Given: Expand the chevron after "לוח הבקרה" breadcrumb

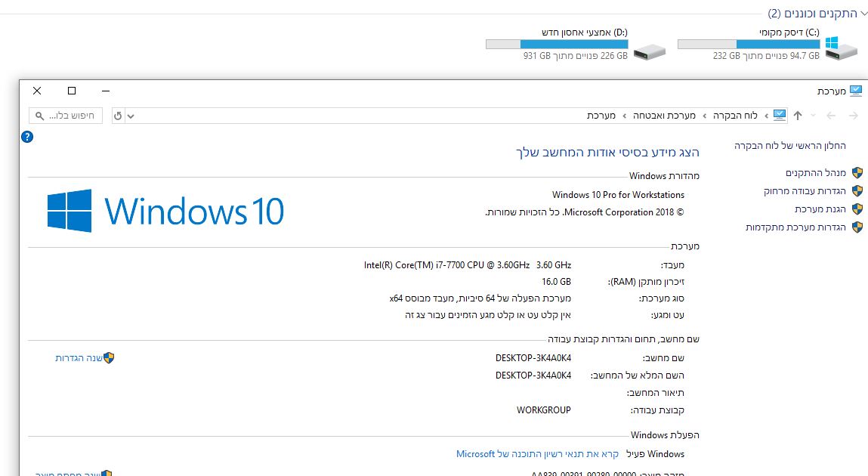Looking at the screenshot, I should [704, 116].
